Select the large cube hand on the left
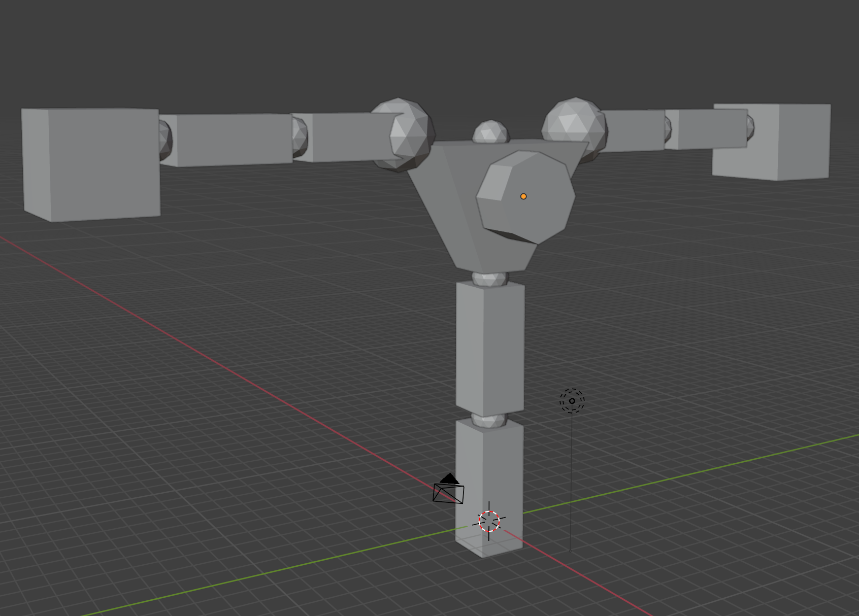The height and width of the screenshot is (616, 859). click(91, 164)
